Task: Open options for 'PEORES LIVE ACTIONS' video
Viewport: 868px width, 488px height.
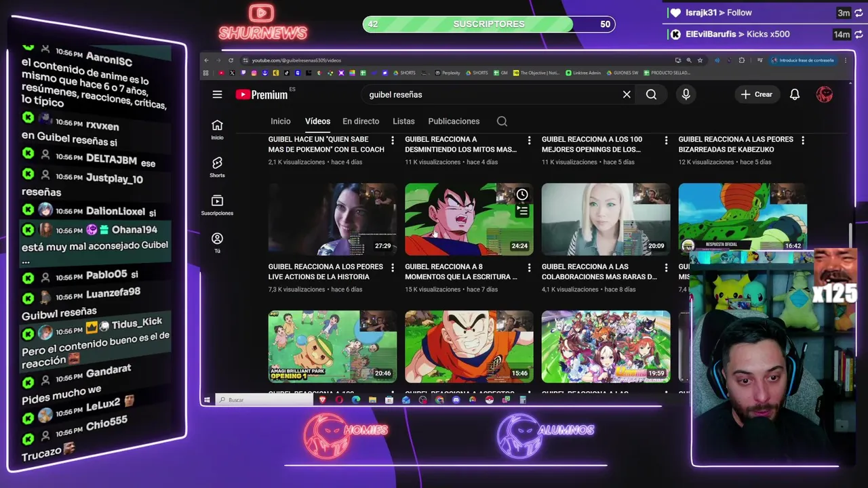Action: pos(393,268)
